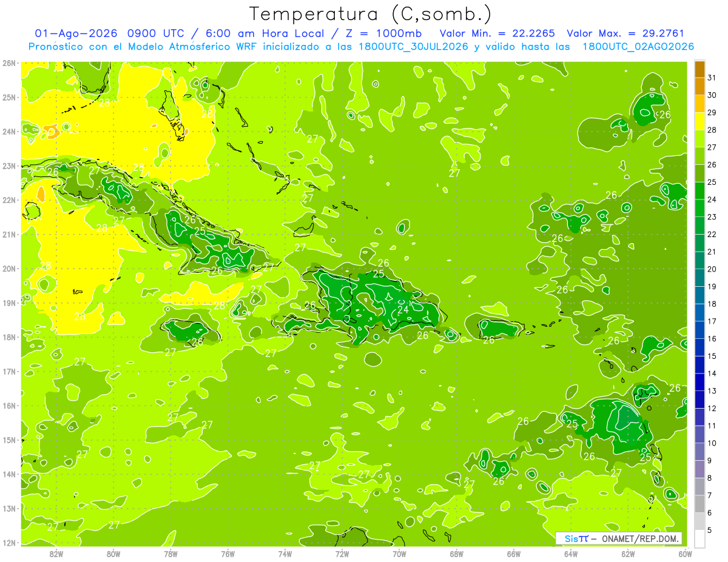The image size is (728, 562).
Task: Pick the yellow colorbar swatch between 28 and 29
Action: click(699, 121)
